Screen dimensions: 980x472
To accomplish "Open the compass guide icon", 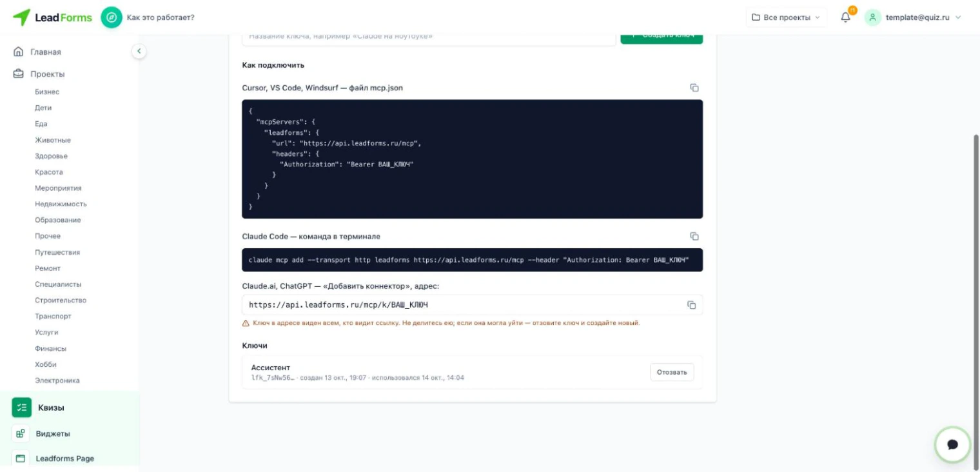I will coord(112,17).
